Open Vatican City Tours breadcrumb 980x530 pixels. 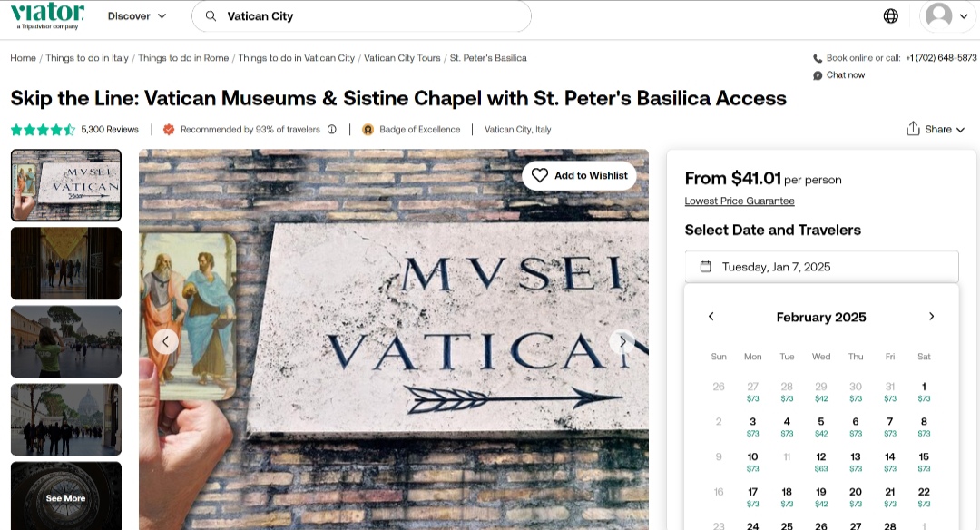tap(402, 58)
